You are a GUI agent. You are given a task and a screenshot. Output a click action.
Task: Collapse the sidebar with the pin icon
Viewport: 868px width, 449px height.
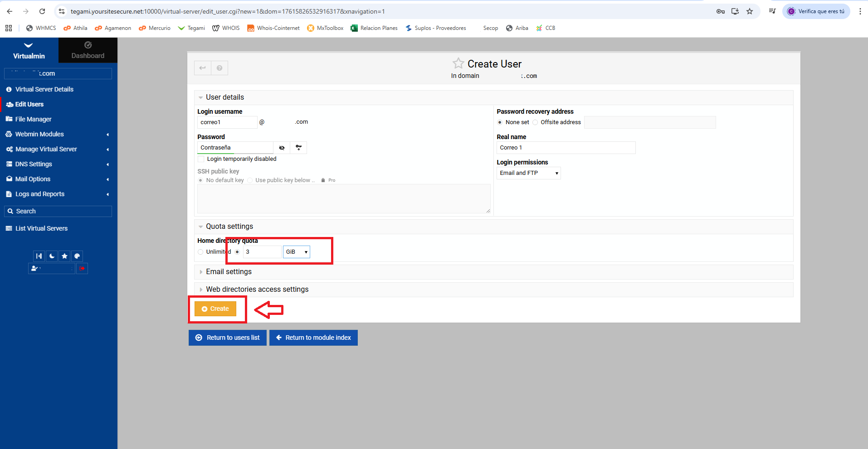click(x=39, y=256)
